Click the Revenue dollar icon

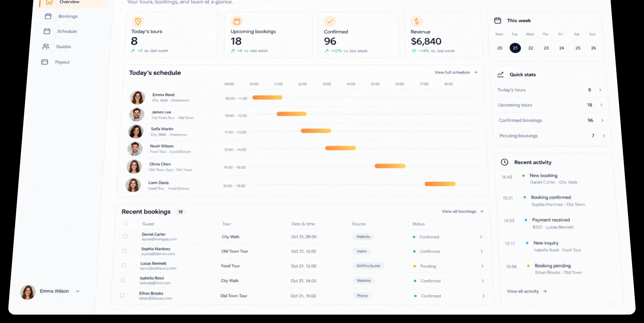(x=416, y=21)
